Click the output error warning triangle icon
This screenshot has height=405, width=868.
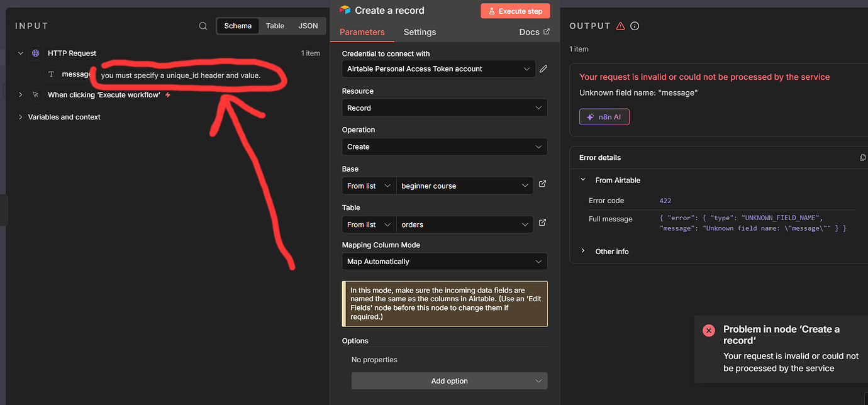coord(621,26)
